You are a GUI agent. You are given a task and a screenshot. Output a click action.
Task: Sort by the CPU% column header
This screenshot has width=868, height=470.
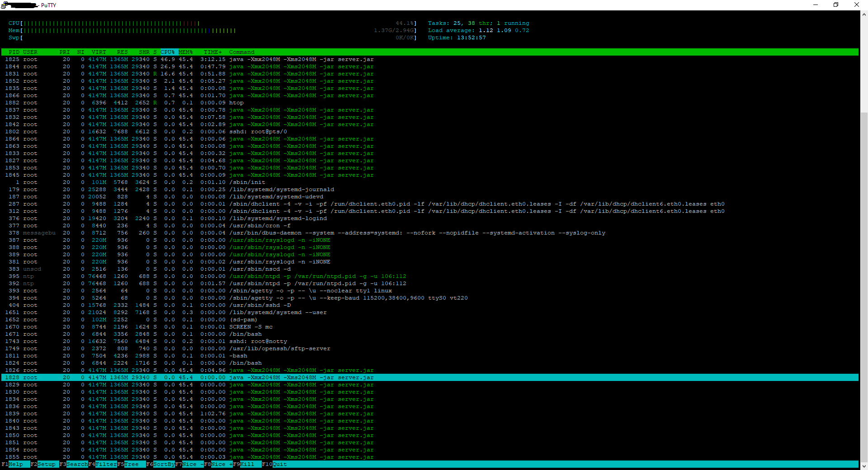(168, 52)
